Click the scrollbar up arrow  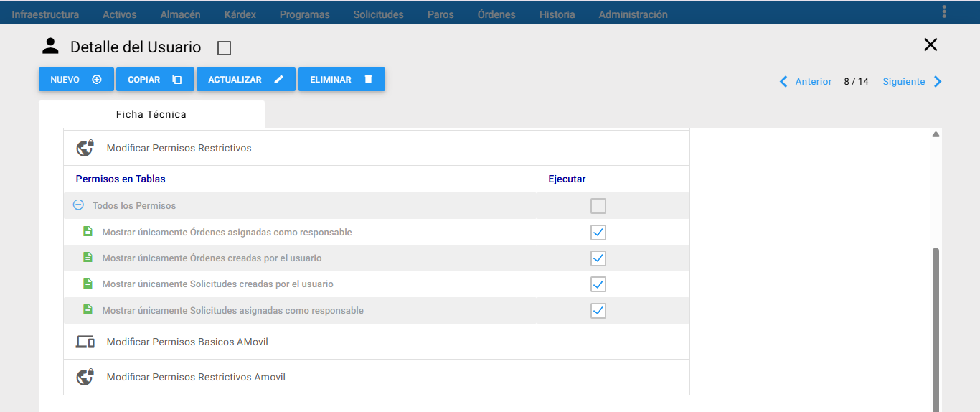coord(936,134)
